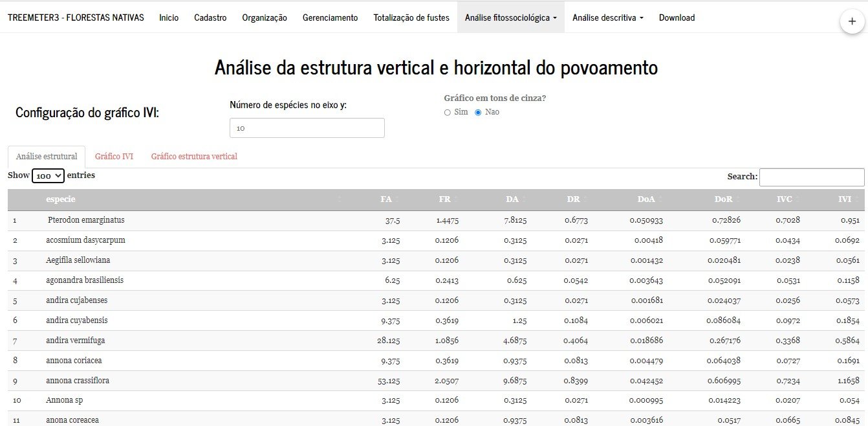The image size is (868, 426).
Task: Sort table by FA column
Action: [387, 199]
